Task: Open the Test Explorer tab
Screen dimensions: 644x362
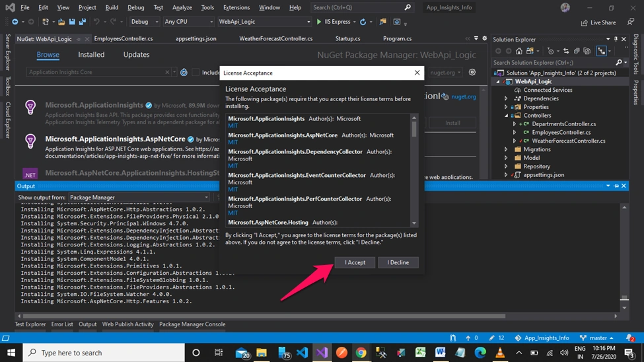Action: coord(30,324)
